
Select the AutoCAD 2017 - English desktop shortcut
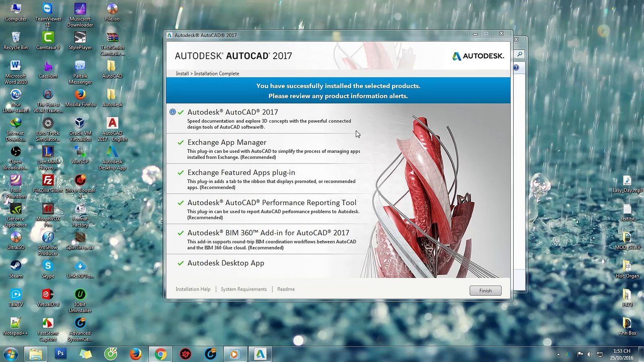112,129
